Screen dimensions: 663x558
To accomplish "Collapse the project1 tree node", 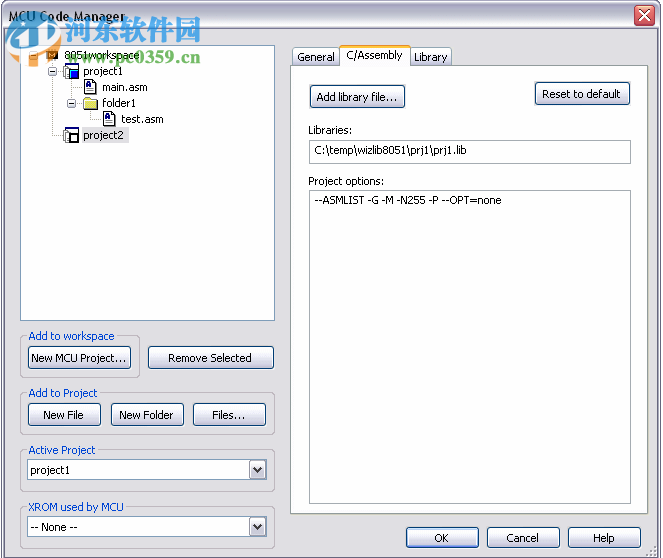I will point(52,71).
